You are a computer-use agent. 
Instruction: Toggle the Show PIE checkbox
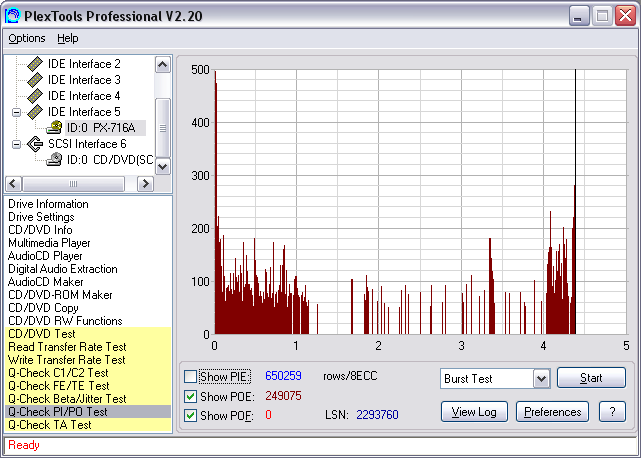(191, 376)
